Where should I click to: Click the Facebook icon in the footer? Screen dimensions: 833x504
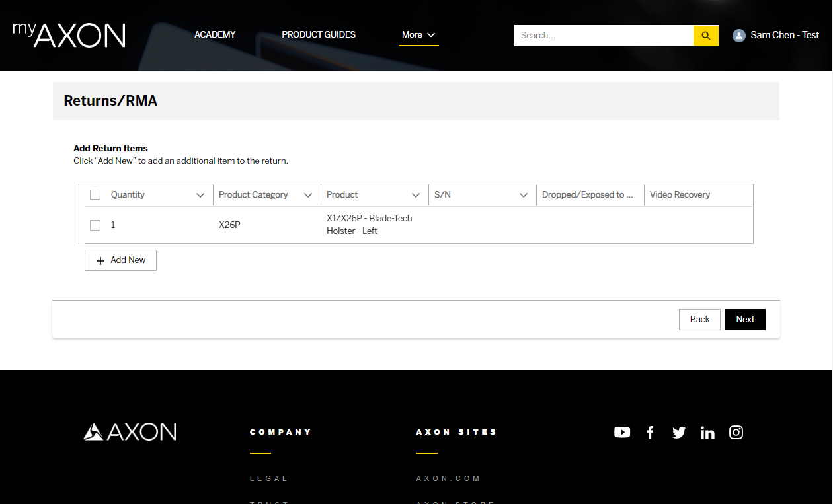(651, 432)
